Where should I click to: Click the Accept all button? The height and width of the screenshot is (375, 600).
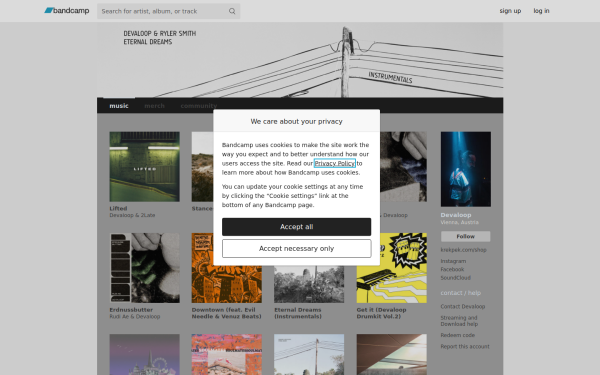point(297,227)
